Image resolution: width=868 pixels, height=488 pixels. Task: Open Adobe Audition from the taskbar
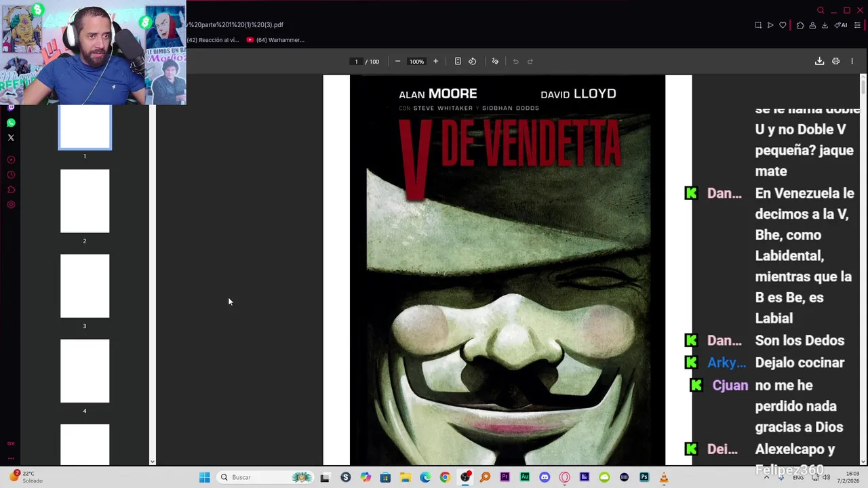tap(525, 477)
